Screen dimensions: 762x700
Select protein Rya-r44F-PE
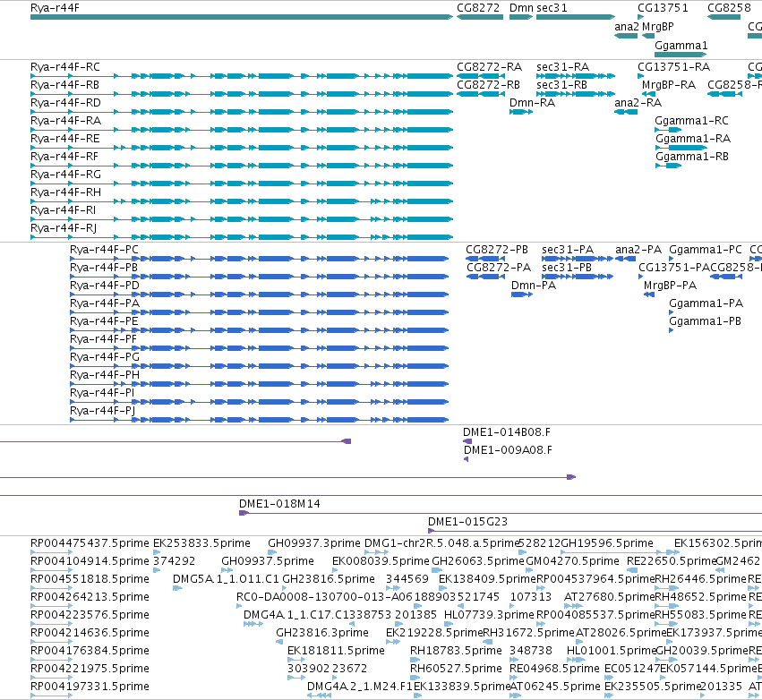260,330
